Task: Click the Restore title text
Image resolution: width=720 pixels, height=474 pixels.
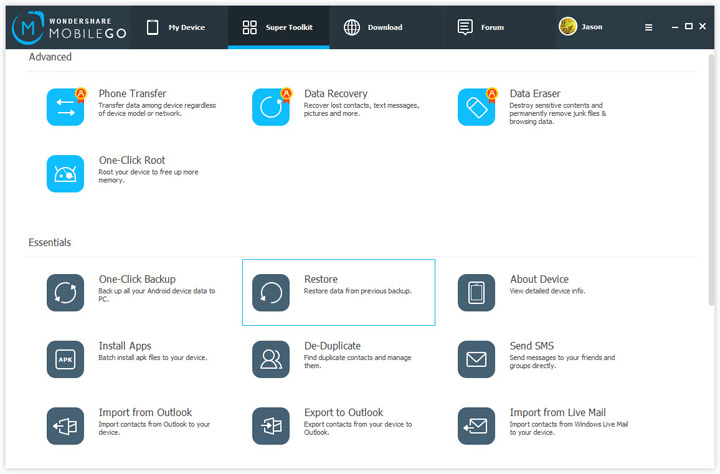Action: click(x=321, y=279)
